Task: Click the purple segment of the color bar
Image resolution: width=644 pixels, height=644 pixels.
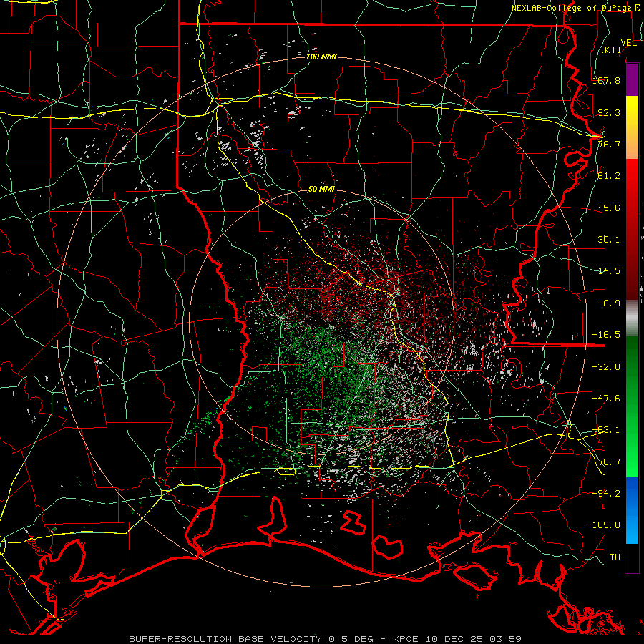Action: [632, 79]
